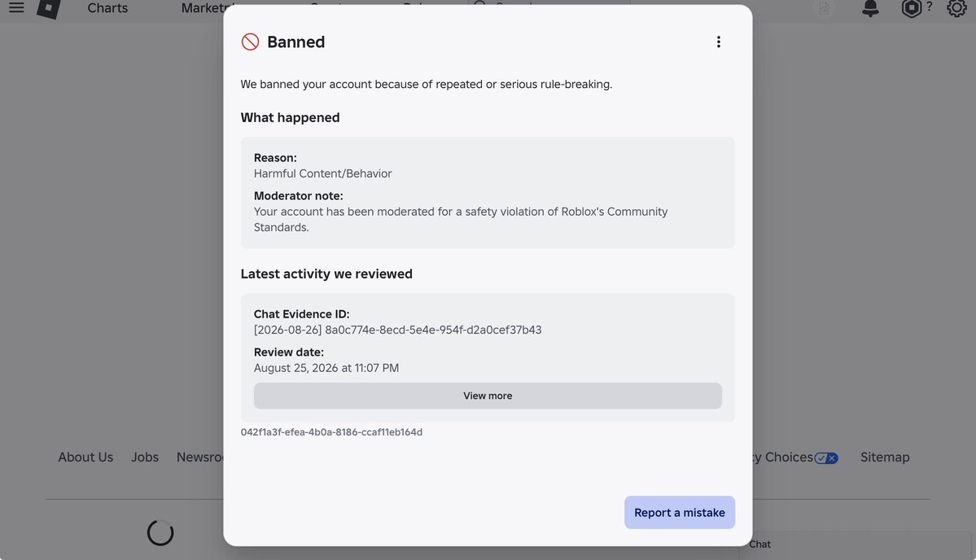Click the 'Latest activity we reviewed' heading
Screen dimensions: 976x560
326,273
